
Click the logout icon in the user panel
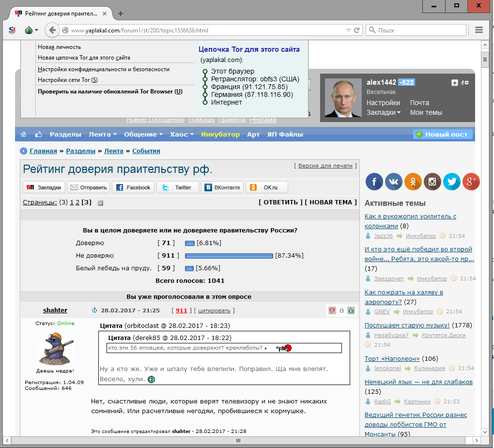tap(464, 83)
